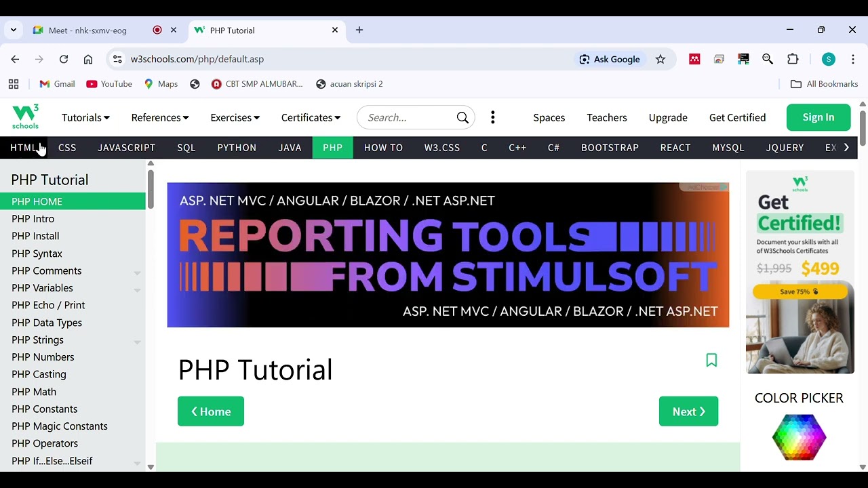Open PHP Magic Constants in sidebar
This screenshot has width=868, height=488.
tap(59, 426)
